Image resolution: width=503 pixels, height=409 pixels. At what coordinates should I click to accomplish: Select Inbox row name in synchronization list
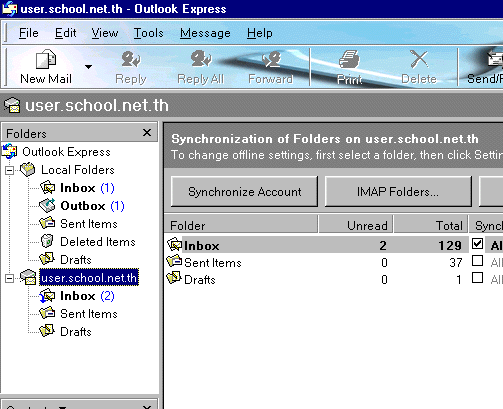[x=202, y=246]
